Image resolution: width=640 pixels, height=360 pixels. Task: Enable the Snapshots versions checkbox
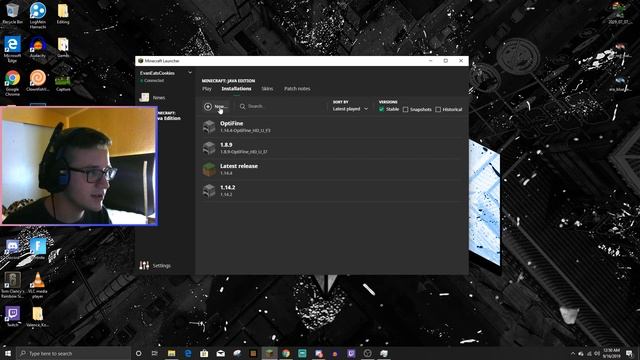[x=405, y=109]
